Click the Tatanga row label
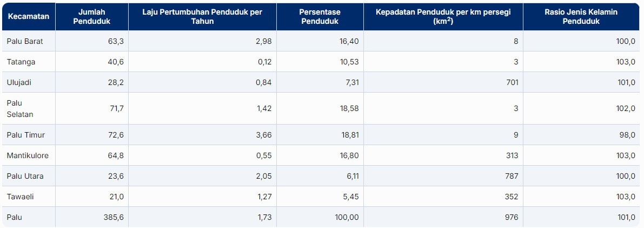 pyautogui.click(x=21, y=62)
